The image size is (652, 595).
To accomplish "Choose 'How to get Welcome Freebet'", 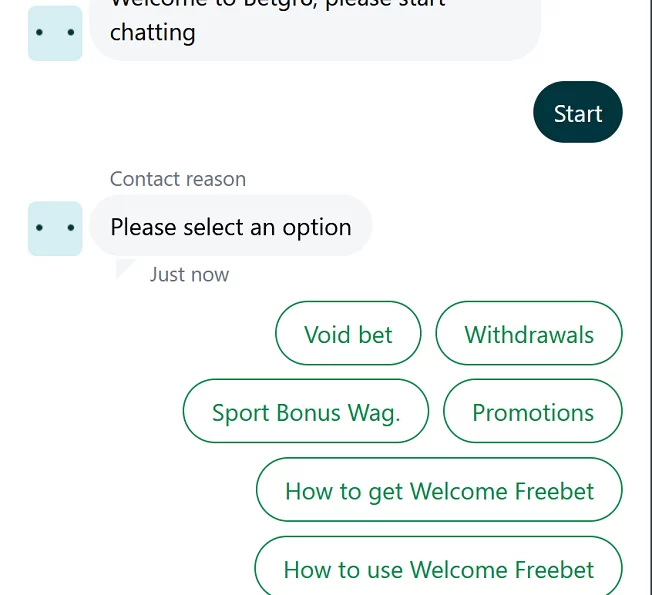I will (x=439, y=489).
